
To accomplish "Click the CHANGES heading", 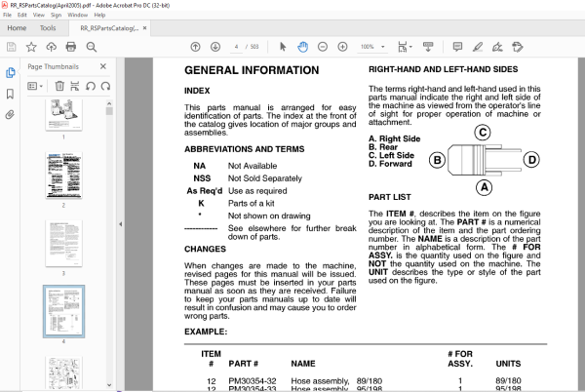I will 205,249.
